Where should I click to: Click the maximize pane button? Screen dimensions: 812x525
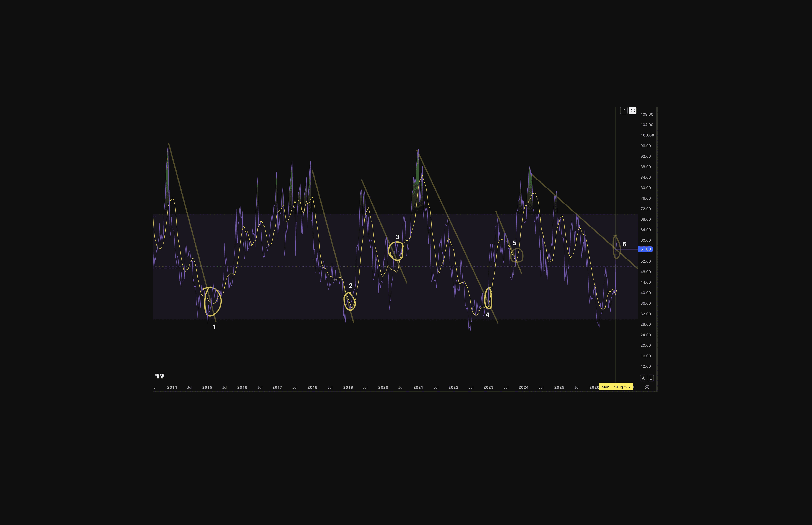(x=633, y=111)
